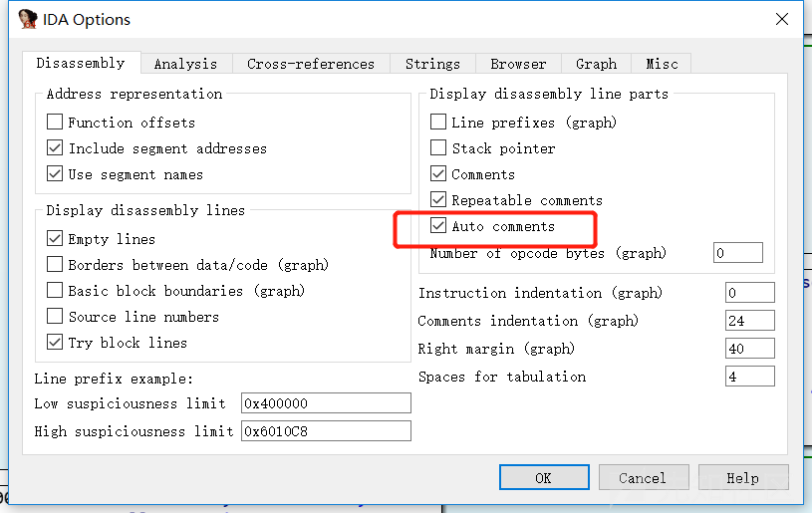
Task: Turn on Source line numbers
Action: coord(55,317)
